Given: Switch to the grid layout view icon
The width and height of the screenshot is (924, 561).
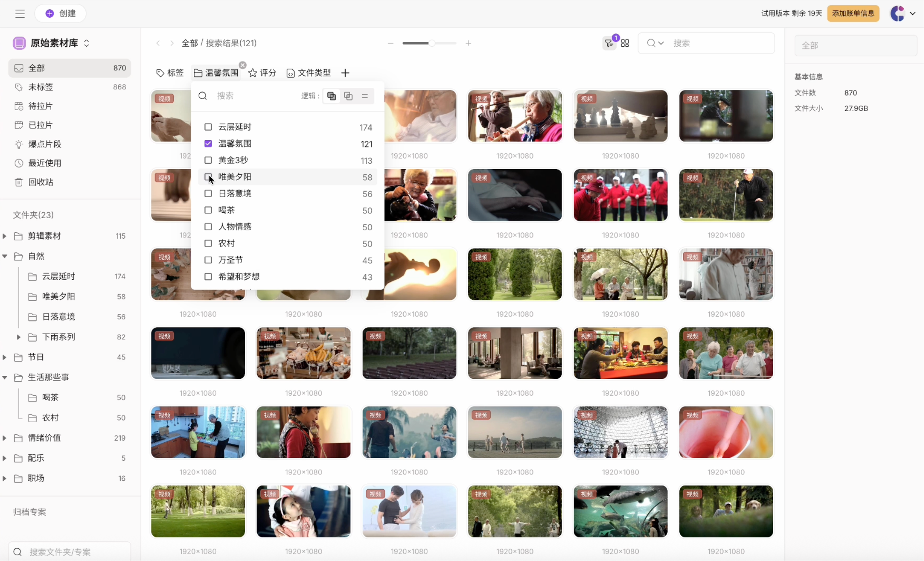Looking at the screenshot, I should 625,43.
